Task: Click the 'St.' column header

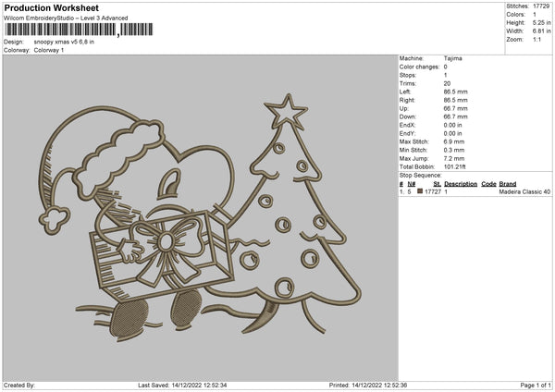Action: (x=438, y=184)
